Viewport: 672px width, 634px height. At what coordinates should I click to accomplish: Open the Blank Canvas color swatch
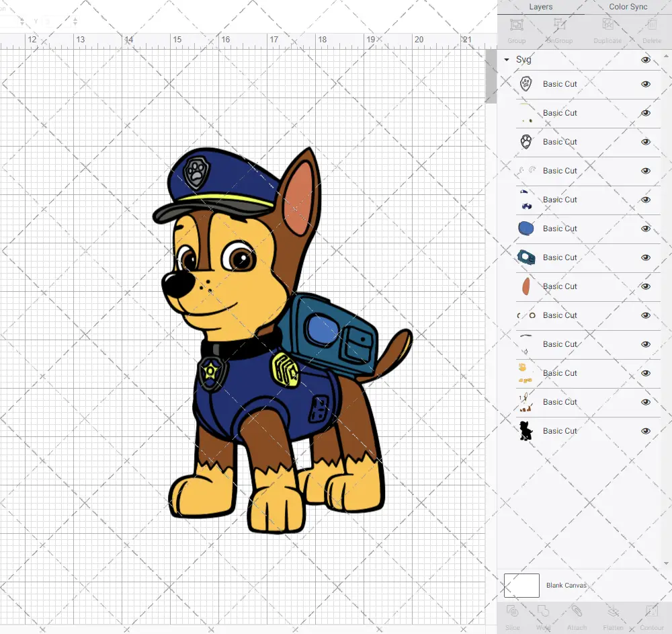coord(521,586)
